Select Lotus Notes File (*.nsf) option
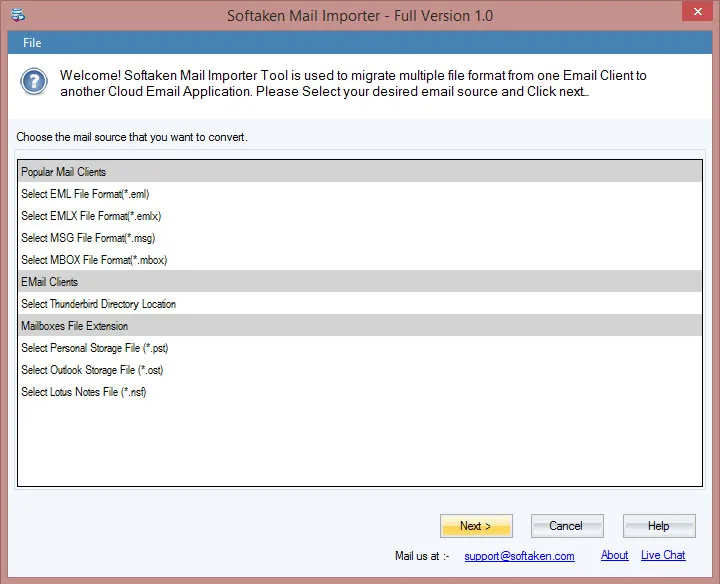This screenshot has height=584, width=720. pos(360,392)
